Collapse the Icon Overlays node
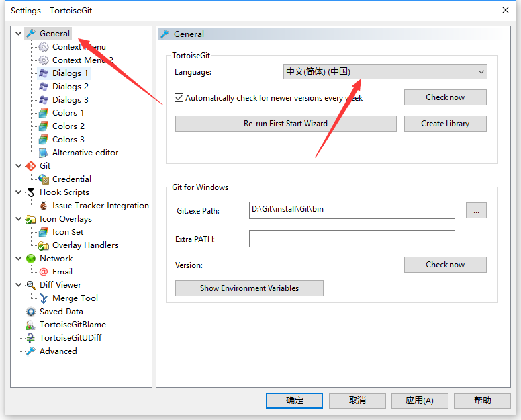 (18, 219)
